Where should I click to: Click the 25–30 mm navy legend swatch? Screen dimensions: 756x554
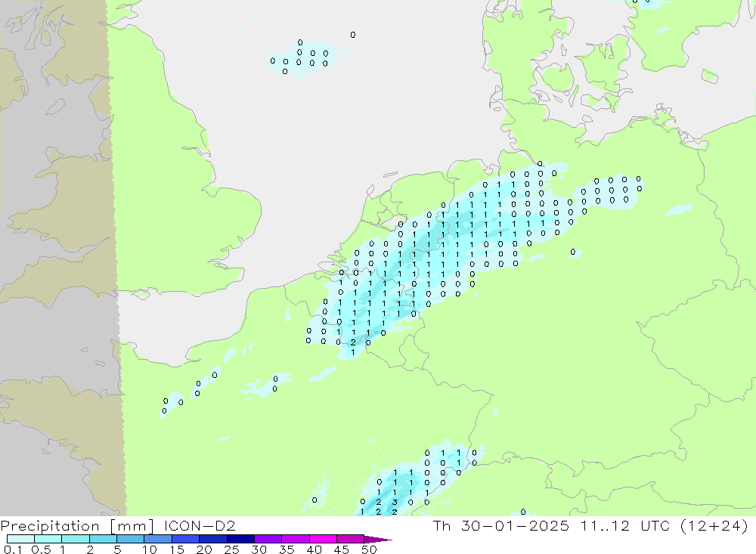[x=240, y=539]
